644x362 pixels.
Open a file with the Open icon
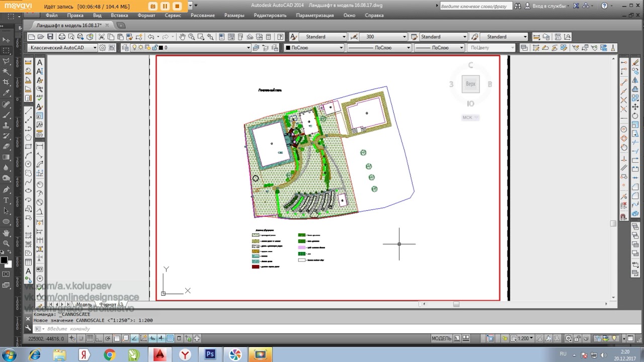click(x=41, y=37)
